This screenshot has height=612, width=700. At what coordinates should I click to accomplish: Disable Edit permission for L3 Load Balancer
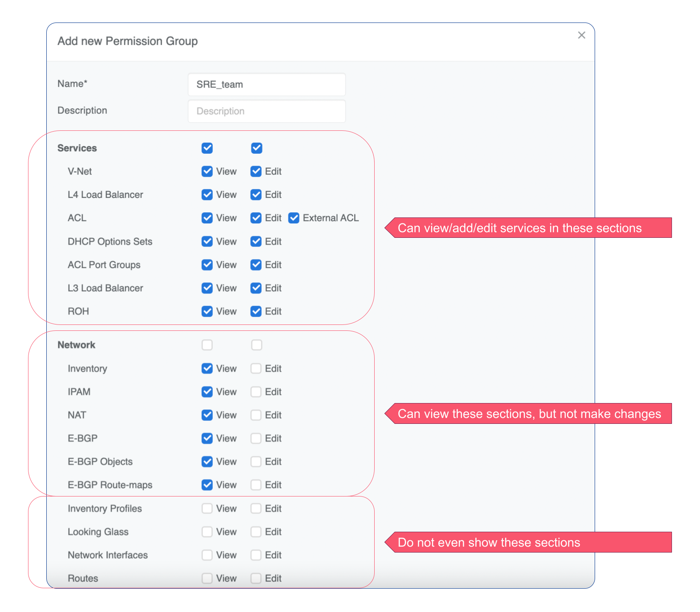point(256,288)
